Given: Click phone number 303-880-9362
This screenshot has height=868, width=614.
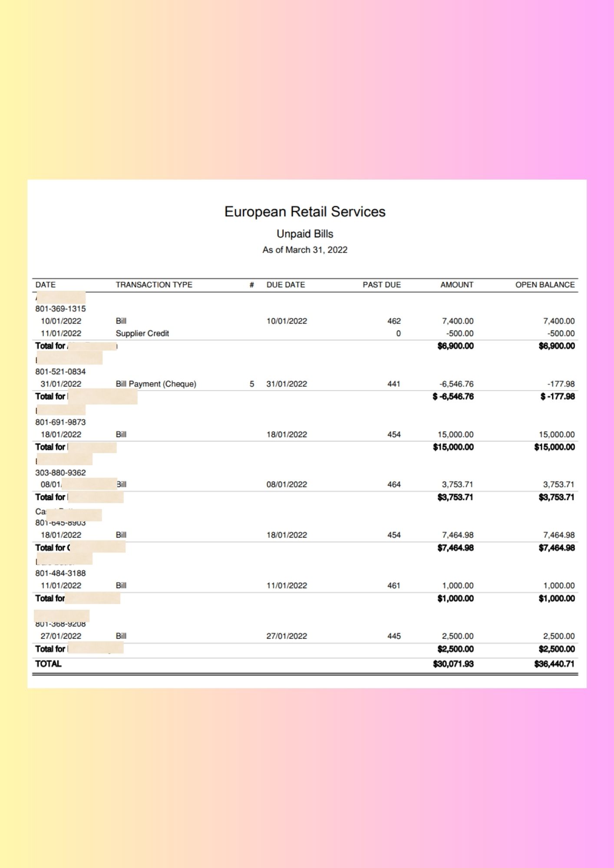Looking at the screenshot, I should pos(60,473).
